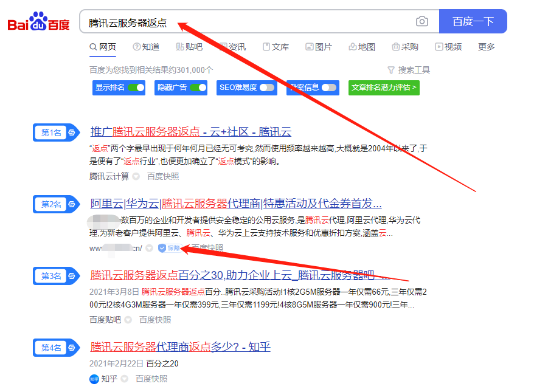Open 搜索工具 filter options
The width and height of the screenshot is (548, 392).
(x=409, y=70)
